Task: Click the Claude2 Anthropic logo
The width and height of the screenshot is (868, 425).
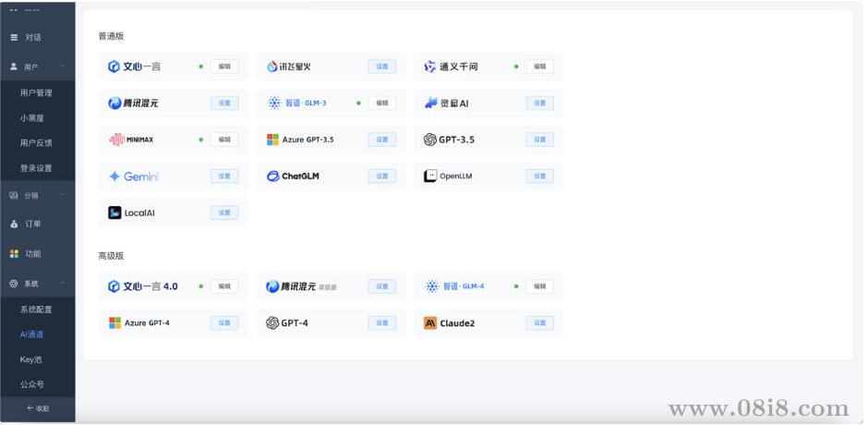Action: (x=430, y=323)
